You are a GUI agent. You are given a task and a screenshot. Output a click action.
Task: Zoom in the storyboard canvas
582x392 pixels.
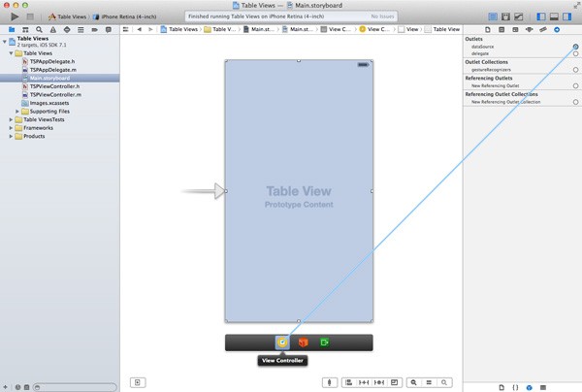point(444,382)
